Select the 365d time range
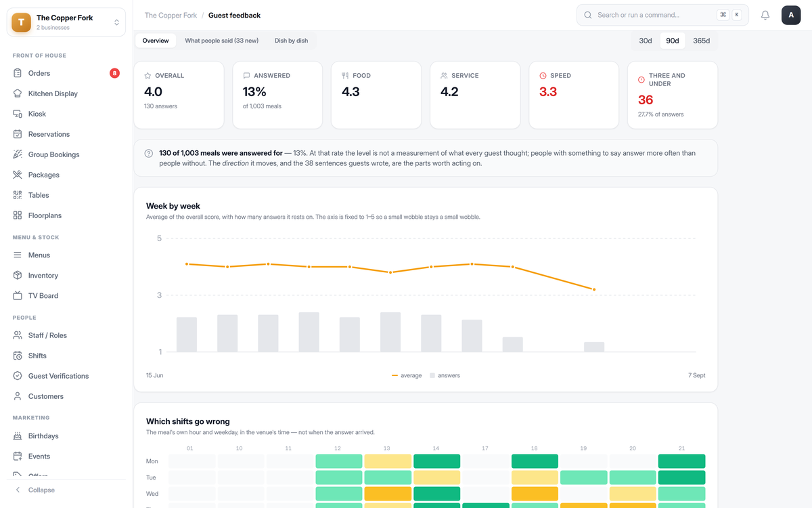This screenshot has height=508, width=812. click(702, 41)
